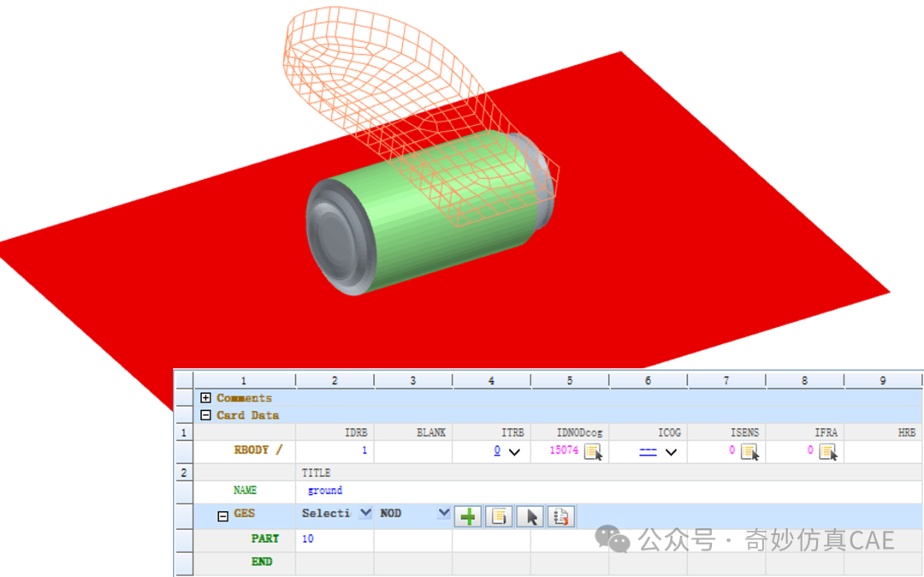Expand the Comments section
Image resolution: width=924 pixels, height=577 pixels.
pyautogui.click(x=205, y=398)
